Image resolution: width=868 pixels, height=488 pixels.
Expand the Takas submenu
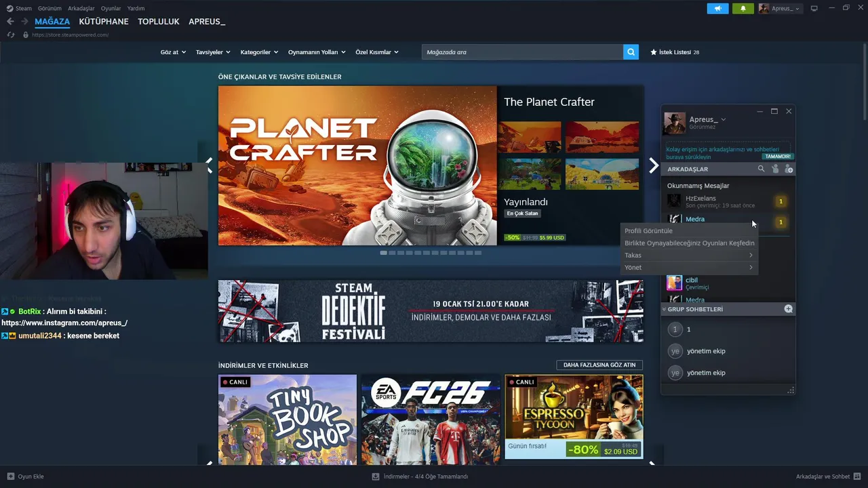point(689,256)
